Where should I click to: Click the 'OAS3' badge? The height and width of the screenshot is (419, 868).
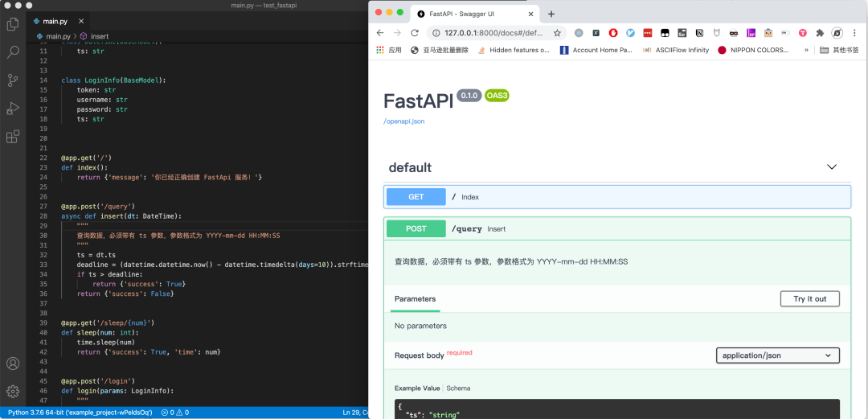click(x=497, y=96)
